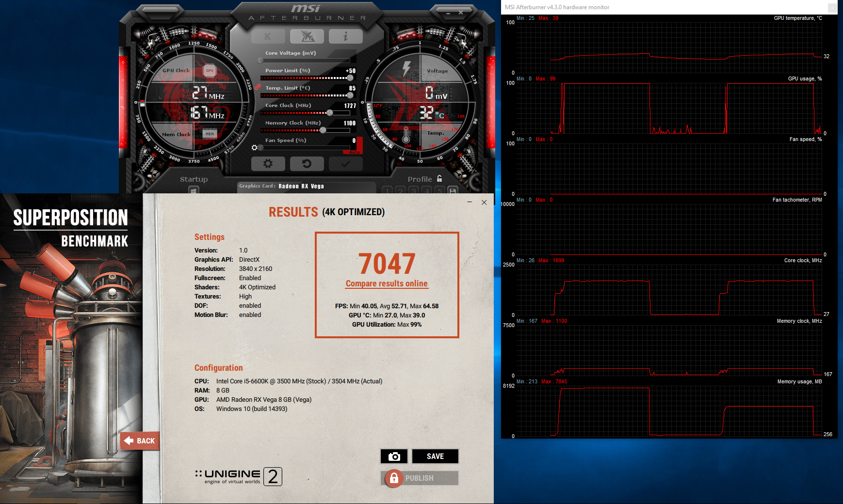Click the Temp. Limit slider handle

pos(350,95)
